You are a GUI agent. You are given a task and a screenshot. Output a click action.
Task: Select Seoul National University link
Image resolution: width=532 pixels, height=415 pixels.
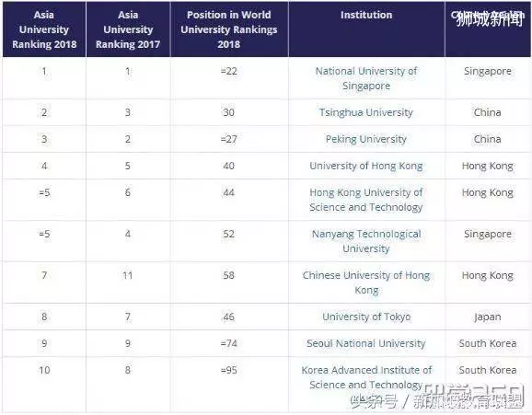pyautogui.click(x=366, y=343)
